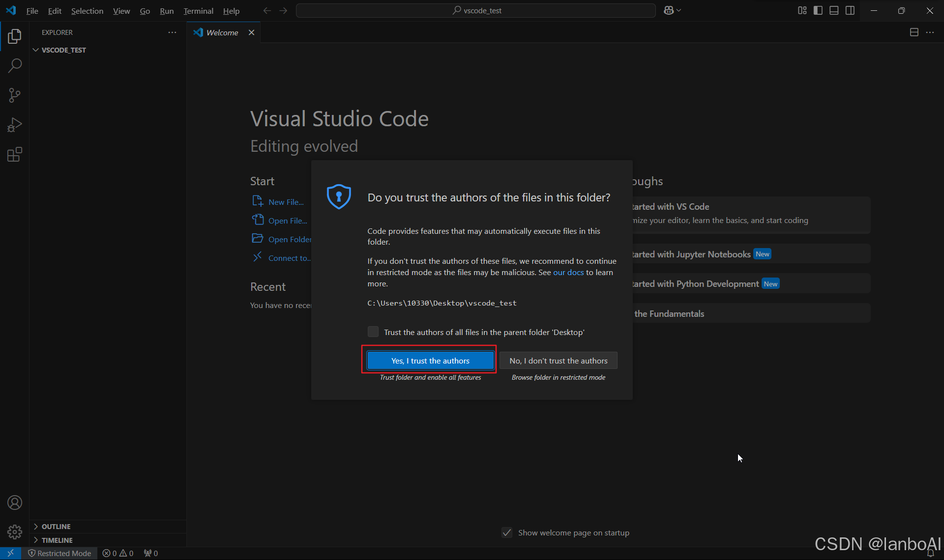The width and height of the screenshot is (944, 560).
Task: Open the 'our docs' link
Action: click(568, 272)
